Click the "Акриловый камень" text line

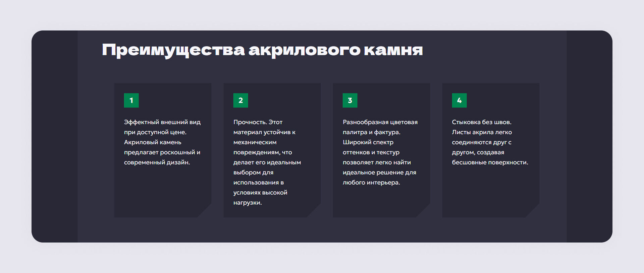tap(153, 142)
